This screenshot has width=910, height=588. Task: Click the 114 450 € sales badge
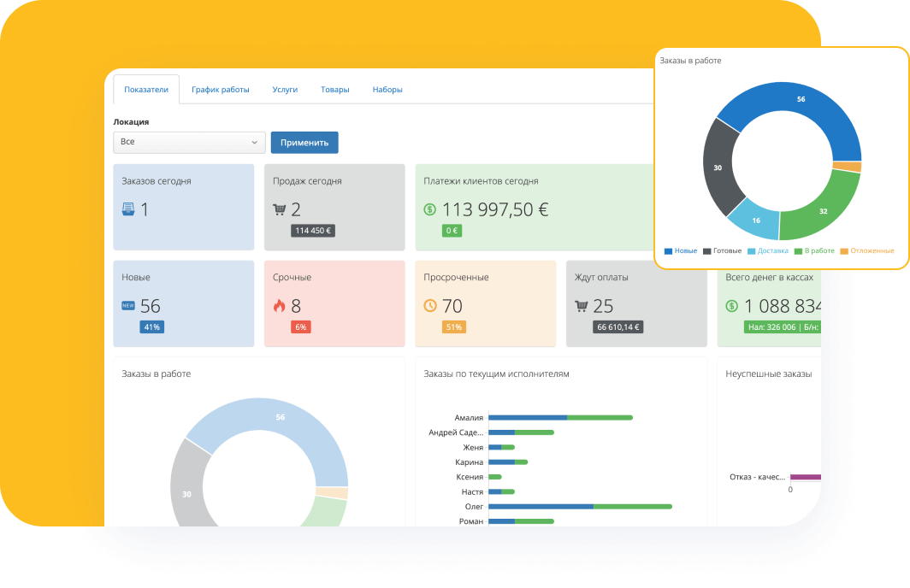tap(314, 231)
